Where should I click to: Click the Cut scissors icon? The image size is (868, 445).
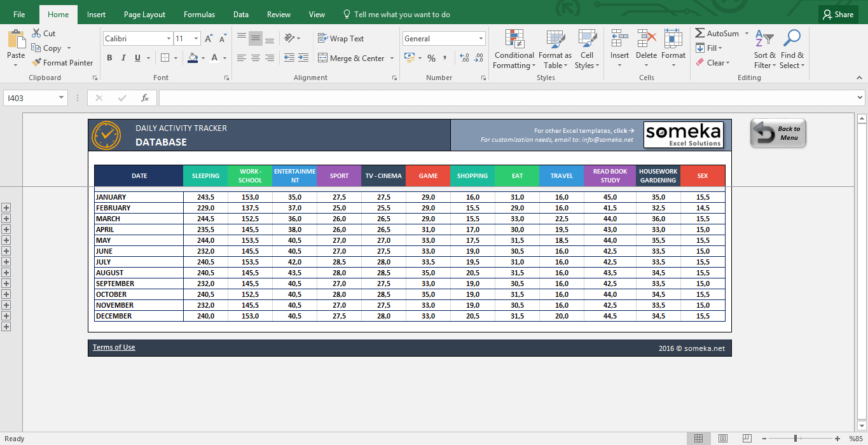pos(36,33)
